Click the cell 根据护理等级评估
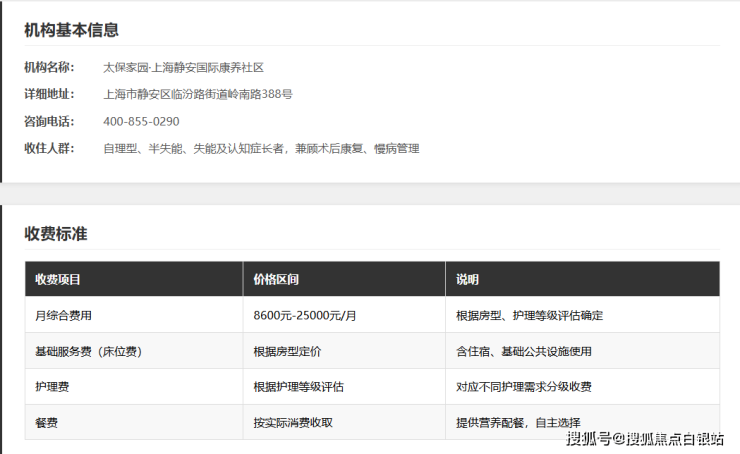The image size is (740, 454). pos(344,387)
